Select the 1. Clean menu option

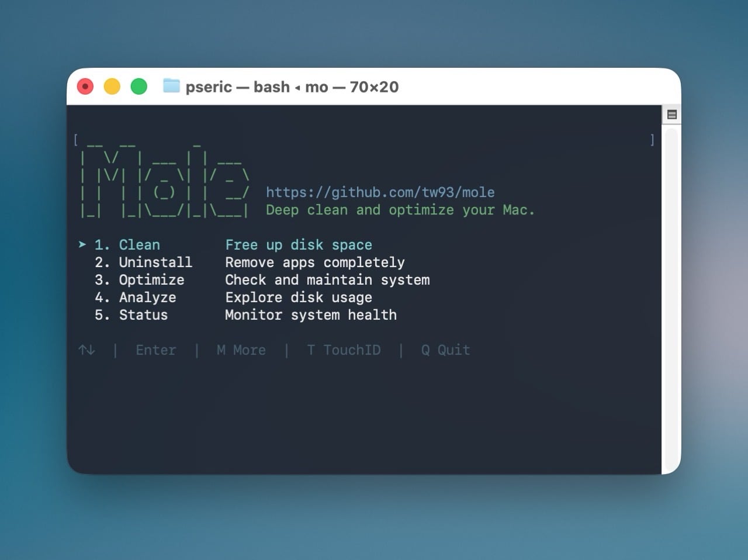127,245
